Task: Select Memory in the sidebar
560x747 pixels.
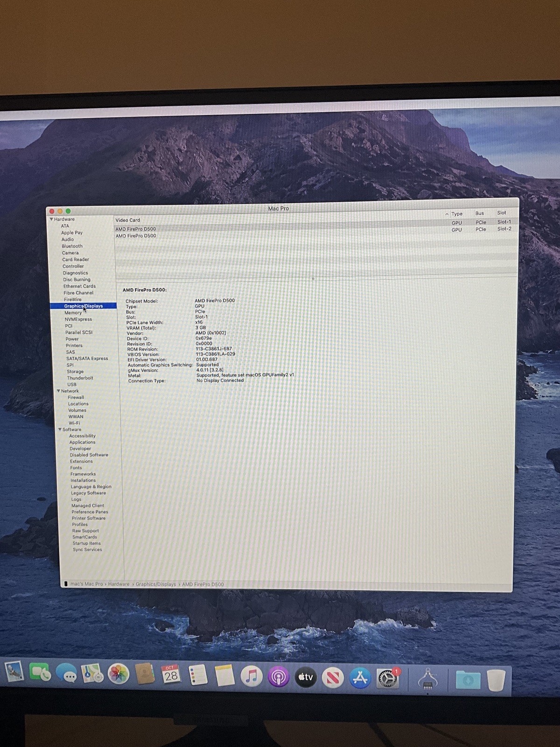Action: point(73,313)
